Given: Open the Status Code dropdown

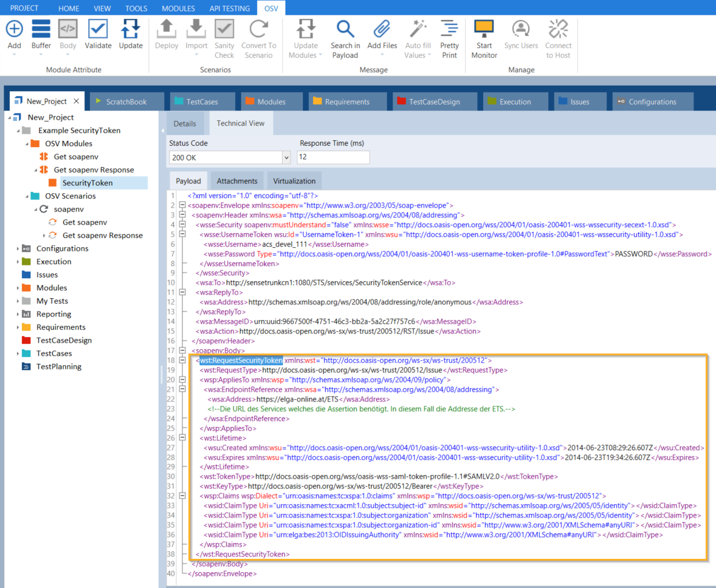Looking at the screenshot, I should (286, 158).
